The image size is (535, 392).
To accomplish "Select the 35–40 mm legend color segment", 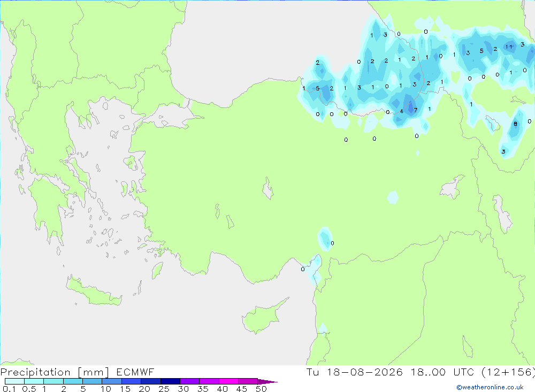I will 209,381.
